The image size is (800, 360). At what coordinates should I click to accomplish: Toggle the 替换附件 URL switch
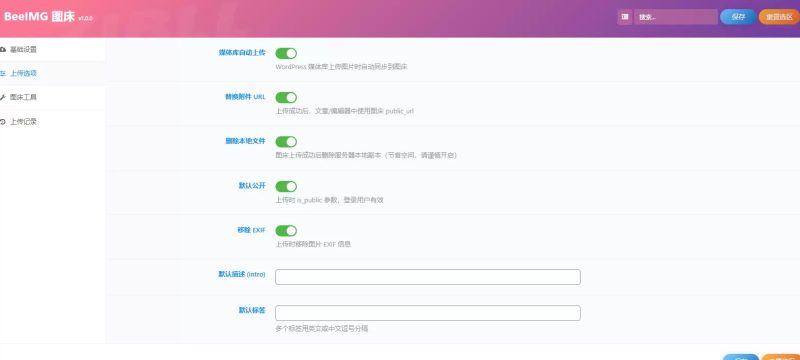coord(286,97)
